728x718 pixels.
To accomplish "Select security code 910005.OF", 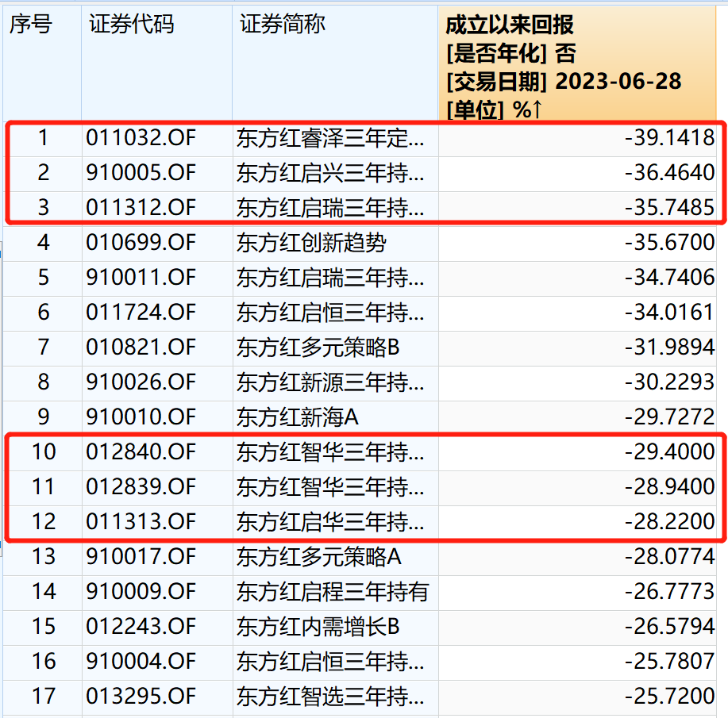I will (x=141, y=173).
